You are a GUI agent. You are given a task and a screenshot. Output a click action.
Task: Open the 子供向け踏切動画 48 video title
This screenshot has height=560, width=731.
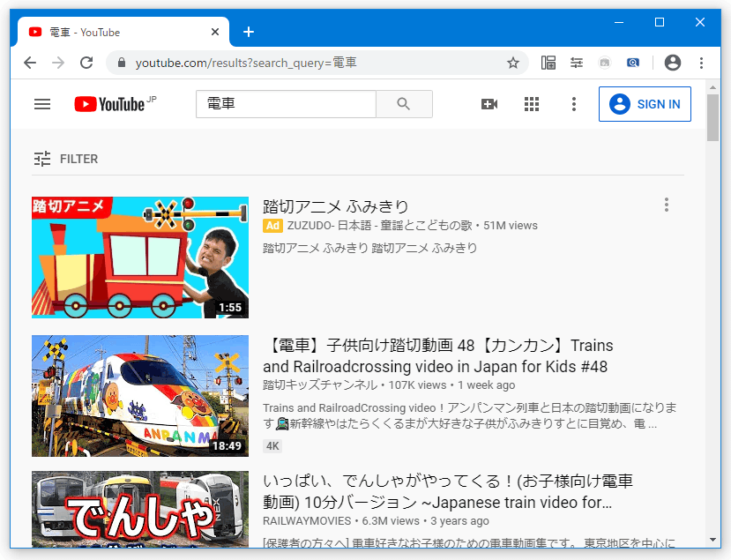437,355
